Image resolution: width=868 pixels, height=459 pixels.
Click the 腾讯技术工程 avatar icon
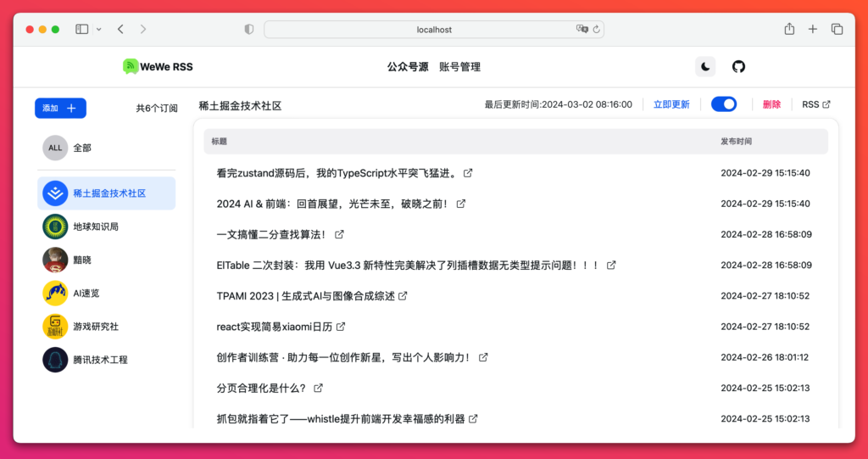point(55,360)
